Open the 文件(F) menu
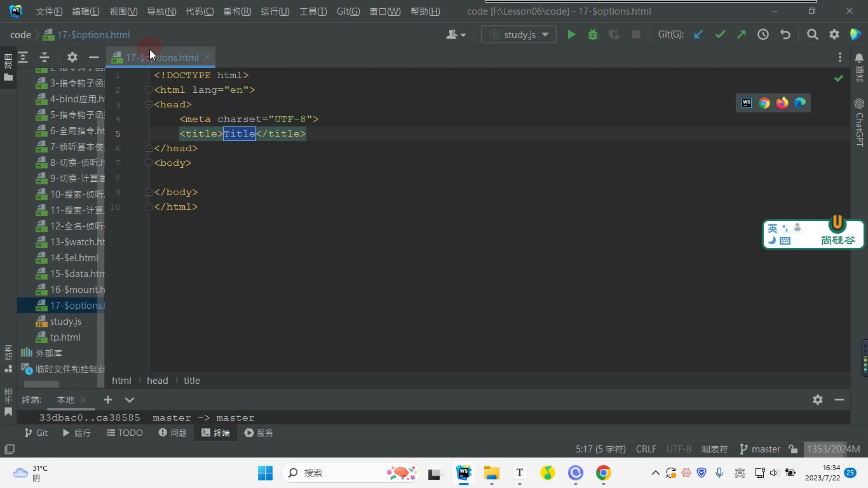 pos(49,11)
